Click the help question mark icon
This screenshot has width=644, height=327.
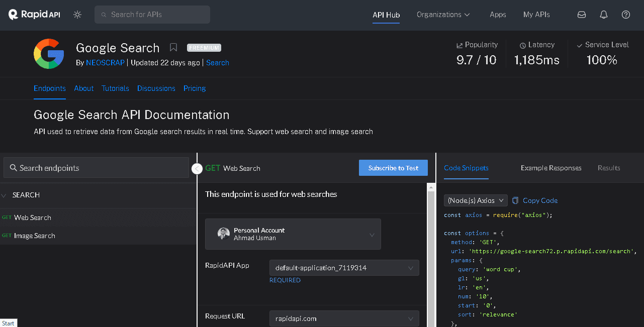pyautogui.click(x=626, y=15)
